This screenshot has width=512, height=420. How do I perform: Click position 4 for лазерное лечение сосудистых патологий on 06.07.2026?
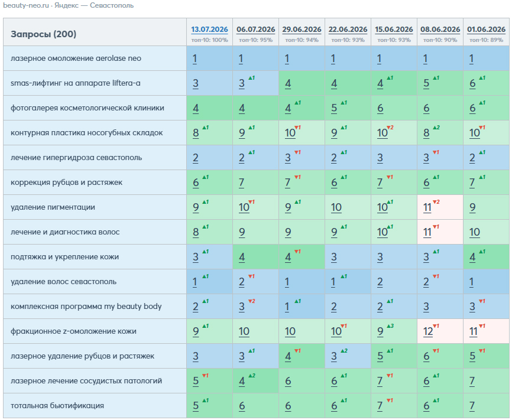tap(242, 381)
